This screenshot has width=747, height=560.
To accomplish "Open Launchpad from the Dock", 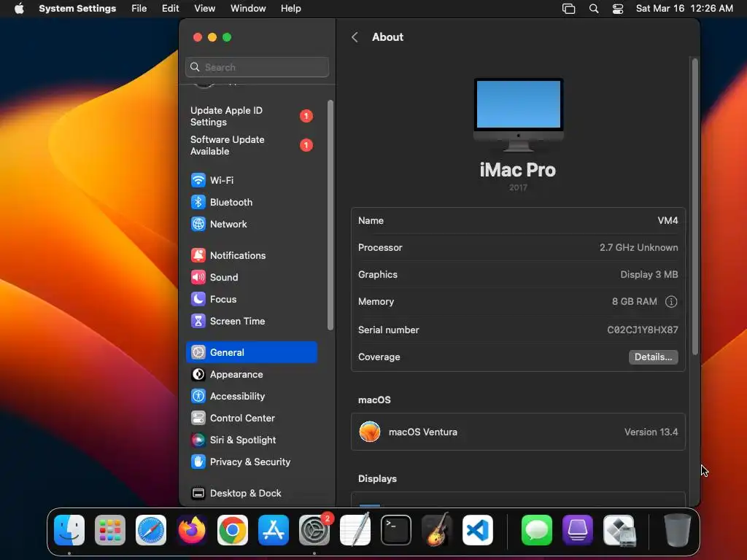I will [x=110, y=530].
